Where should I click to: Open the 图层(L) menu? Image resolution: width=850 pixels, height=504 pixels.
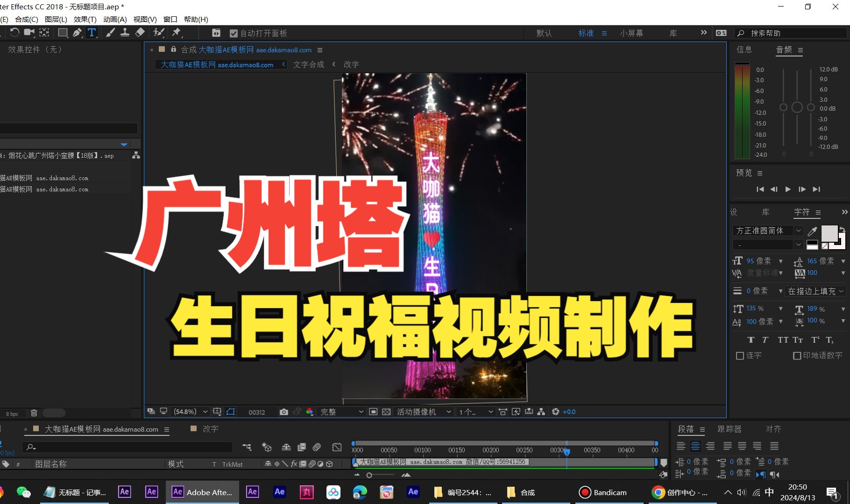pos(56,19)
